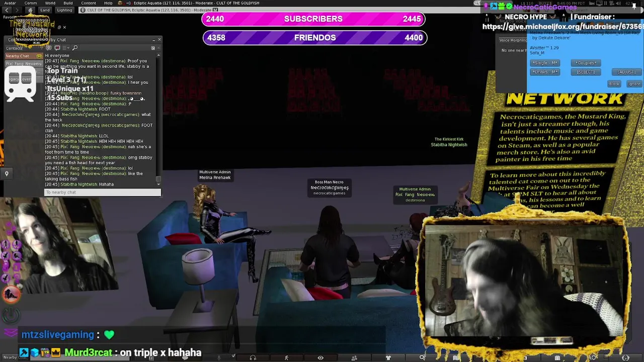Screen dimensions: 644x362
Task: Click the headphones icon in bottom toolbar
Action: pyautogui.click(x=253, y=358)
